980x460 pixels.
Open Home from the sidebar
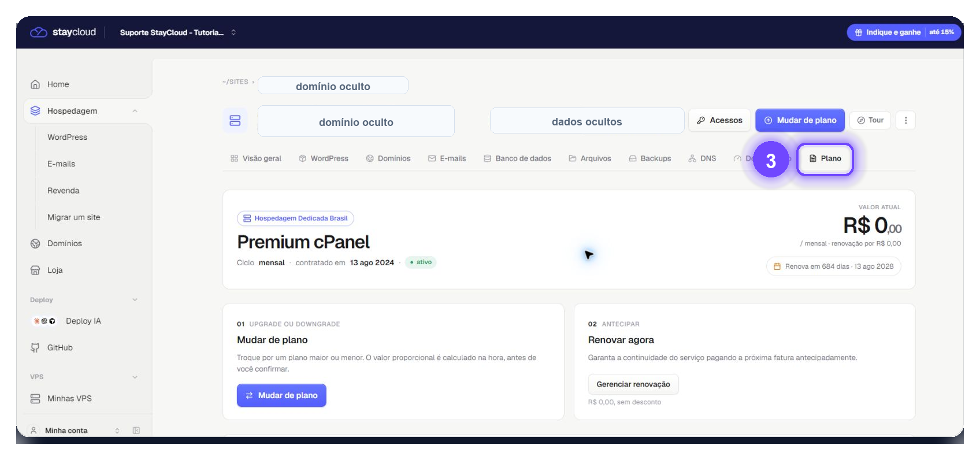[x=58, y=84]
